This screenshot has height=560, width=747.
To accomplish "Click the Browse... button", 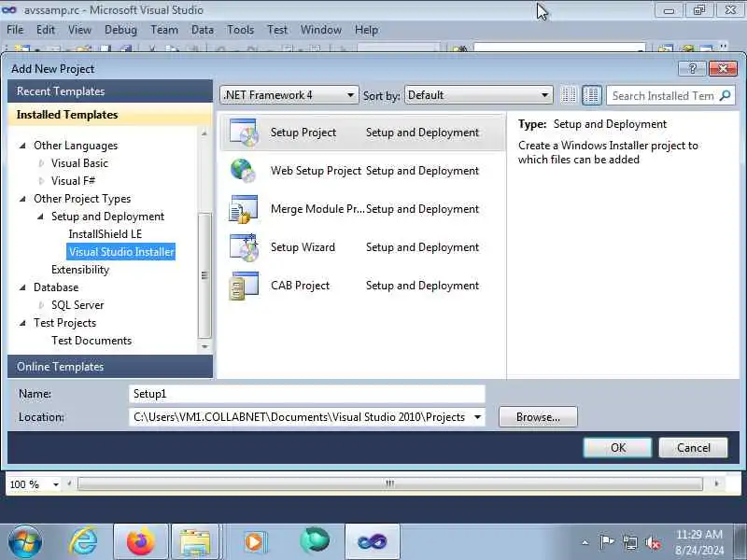I will tap(538, 417).
